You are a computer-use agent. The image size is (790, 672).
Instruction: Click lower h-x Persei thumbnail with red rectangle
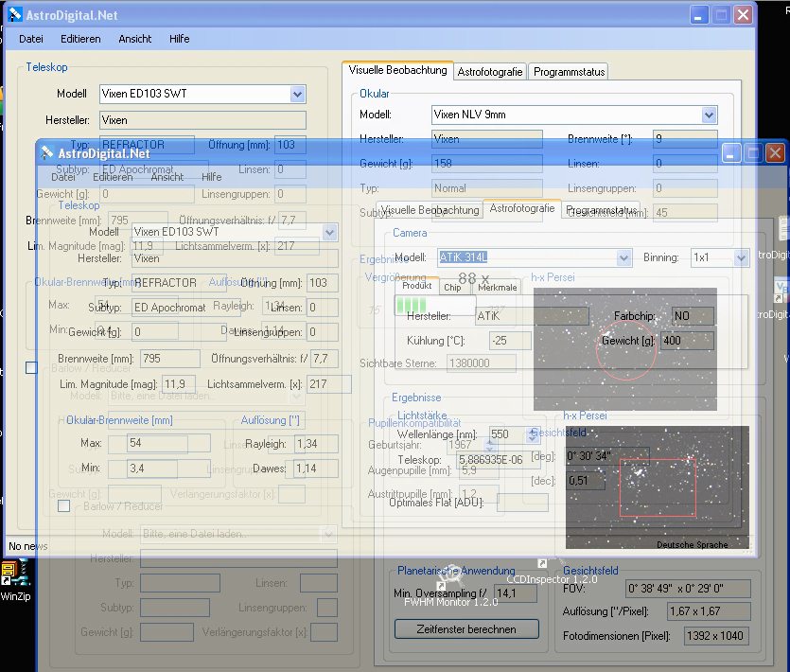coord(658,487)
